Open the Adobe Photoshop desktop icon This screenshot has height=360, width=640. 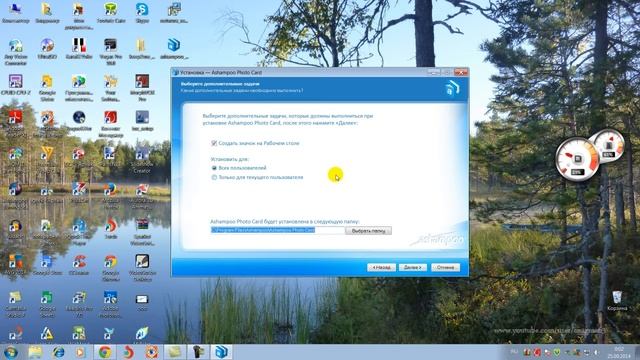click(x=110, y=304)
